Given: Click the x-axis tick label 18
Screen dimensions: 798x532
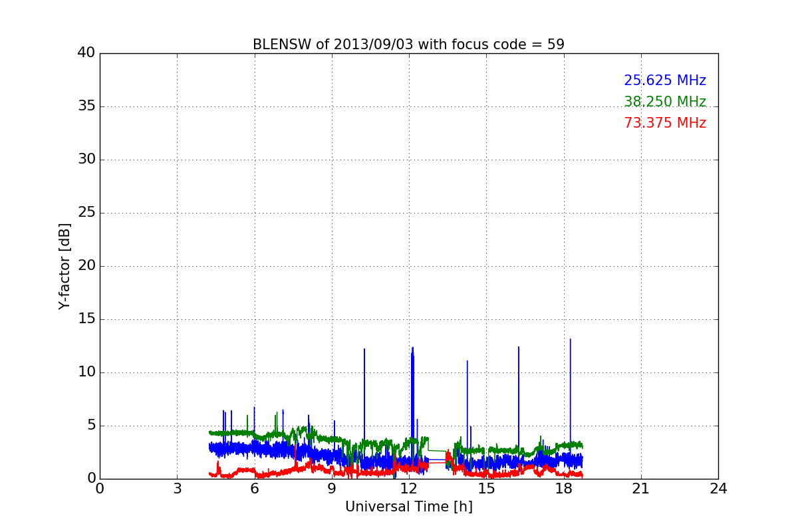Looking at the screenshot, I should [x=564, y=489].
